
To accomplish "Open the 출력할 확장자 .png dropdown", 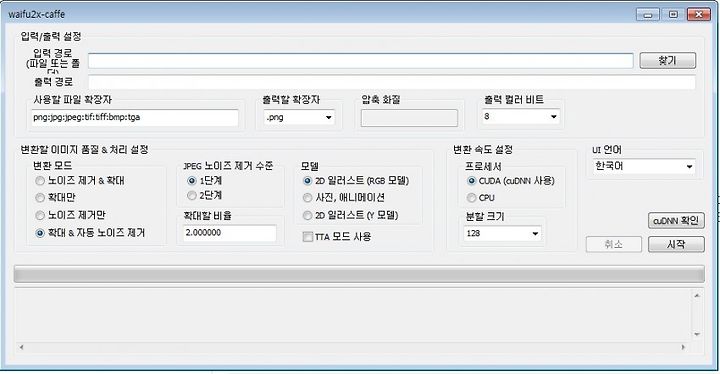I will (299, 117).
